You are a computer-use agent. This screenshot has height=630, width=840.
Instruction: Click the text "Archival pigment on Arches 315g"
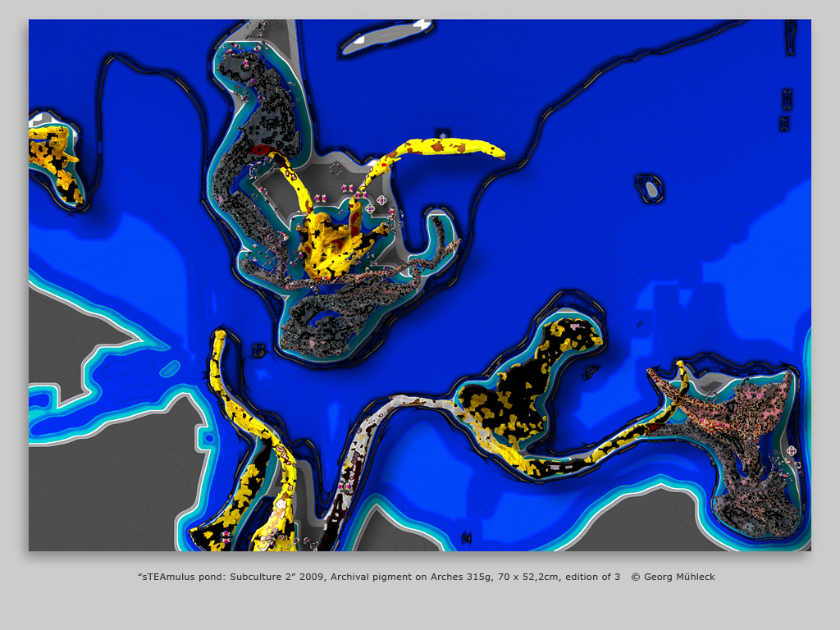412,577
